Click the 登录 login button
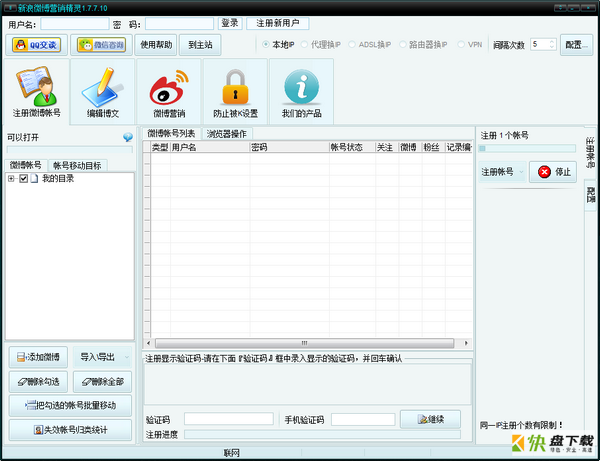Image resolution: width=600 pixels, height=461 pixels. (230, 23)
